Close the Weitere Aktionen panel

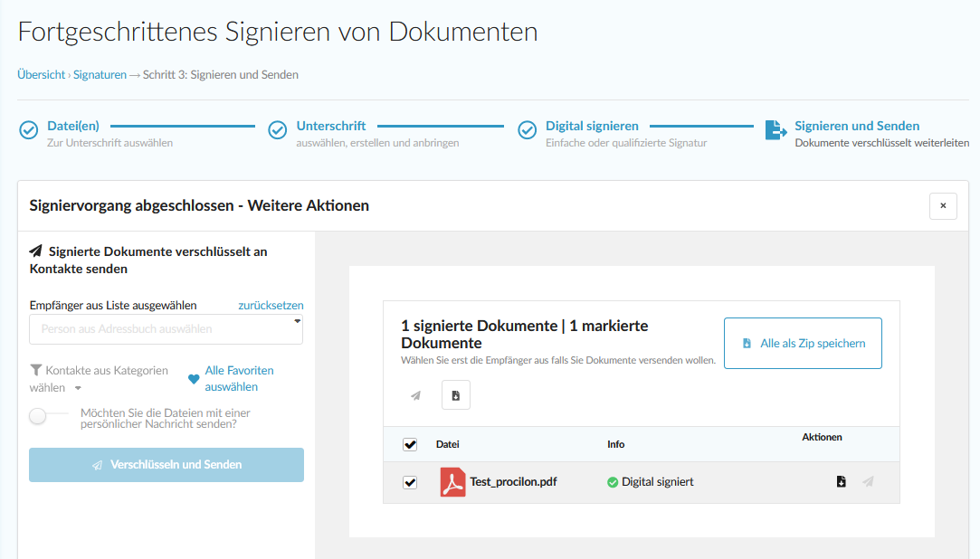point(943,206)
